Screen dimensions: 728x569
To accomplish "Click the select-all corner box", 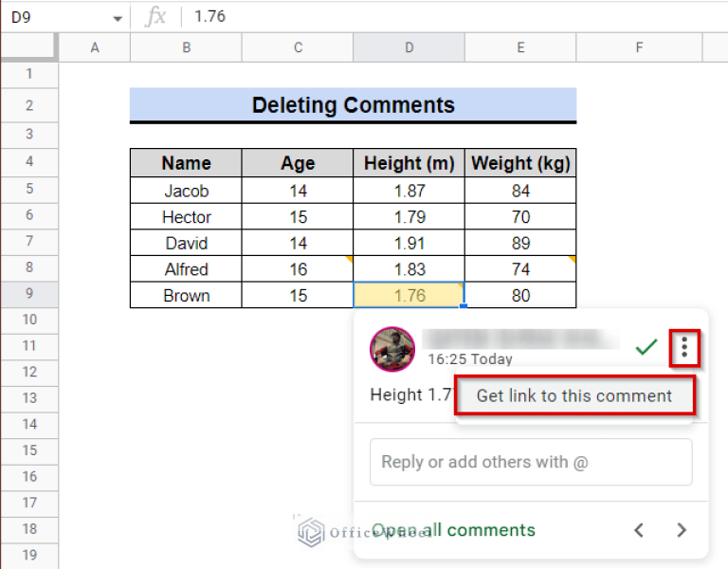I will 29,46.
